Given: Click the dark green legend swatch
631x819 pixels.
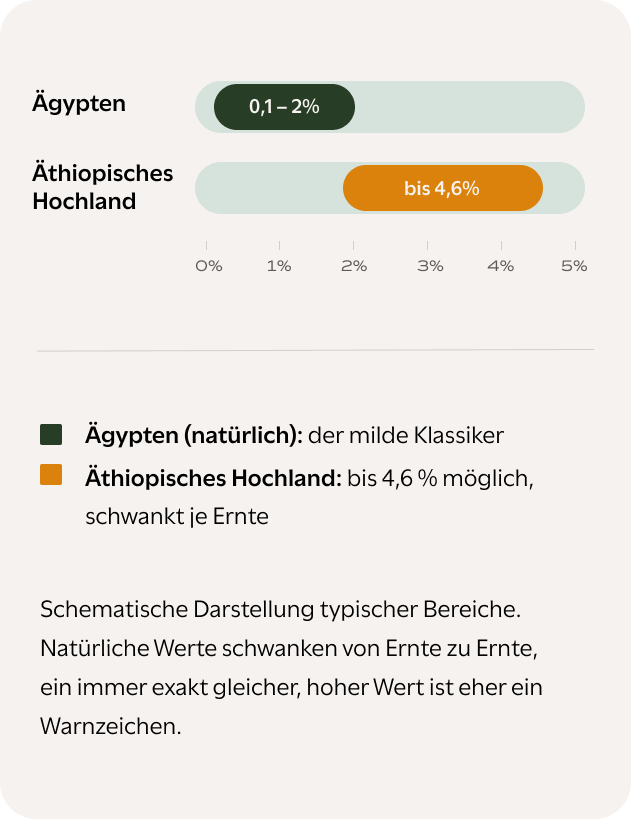Looking at the screenshot, I should (51, 435).
